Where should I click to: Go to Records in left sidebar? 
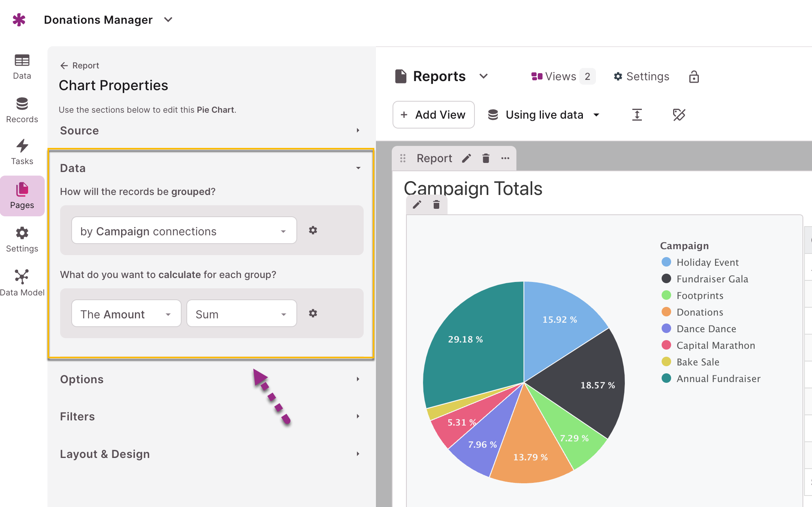(x=22, y=110)
